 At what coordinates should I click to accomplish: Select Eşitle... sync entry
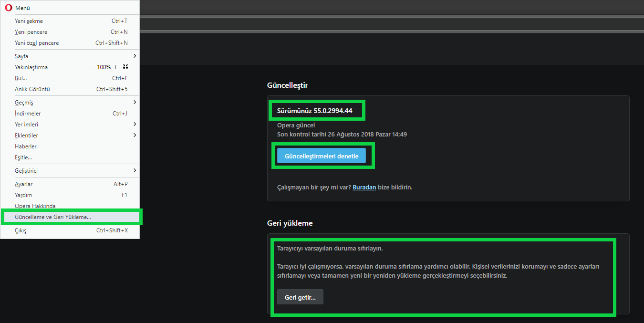pos(70,157)
